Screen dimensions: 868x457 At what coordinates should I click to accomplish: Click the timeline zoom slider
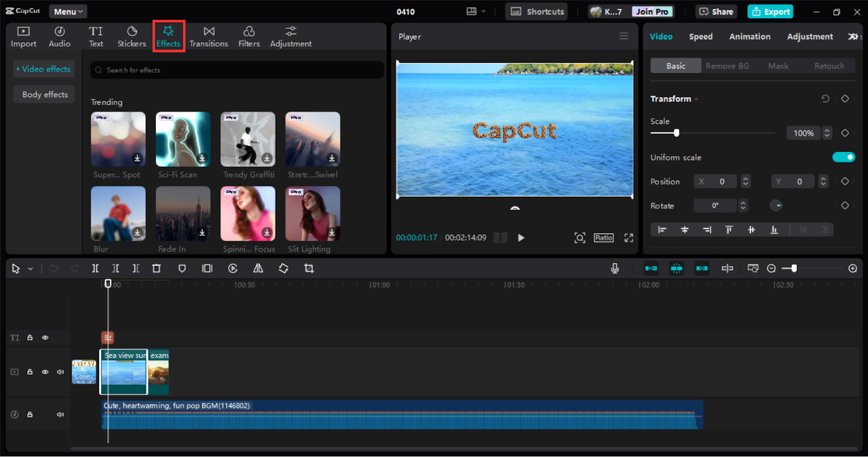click(813, 268)
